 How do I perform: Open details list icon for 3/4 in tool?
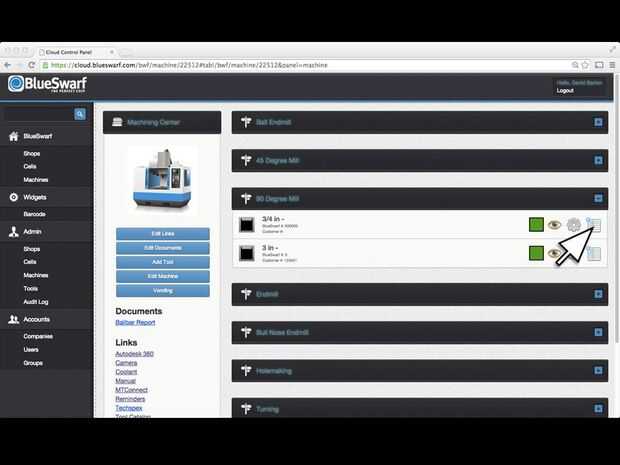[594, 225]
